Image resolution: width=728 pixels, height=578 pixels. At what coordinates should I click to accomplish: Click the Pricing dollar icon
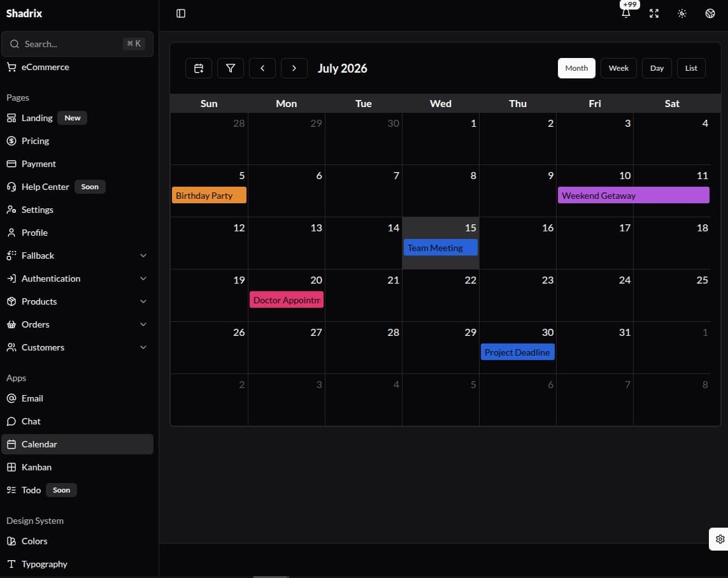[11, 141]
